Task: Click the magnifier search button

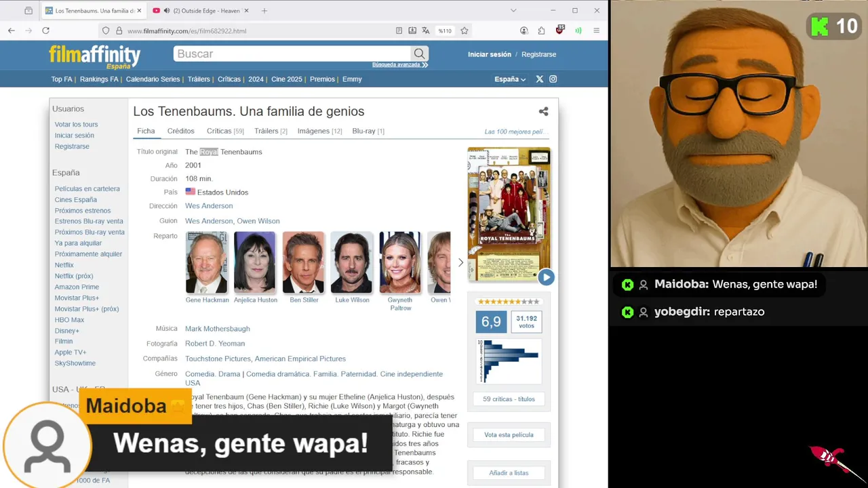Action: (x=420, y=54)
